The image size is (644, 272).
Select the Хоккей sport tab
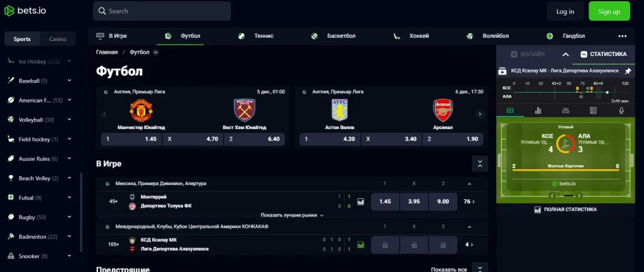coord(411,36)
